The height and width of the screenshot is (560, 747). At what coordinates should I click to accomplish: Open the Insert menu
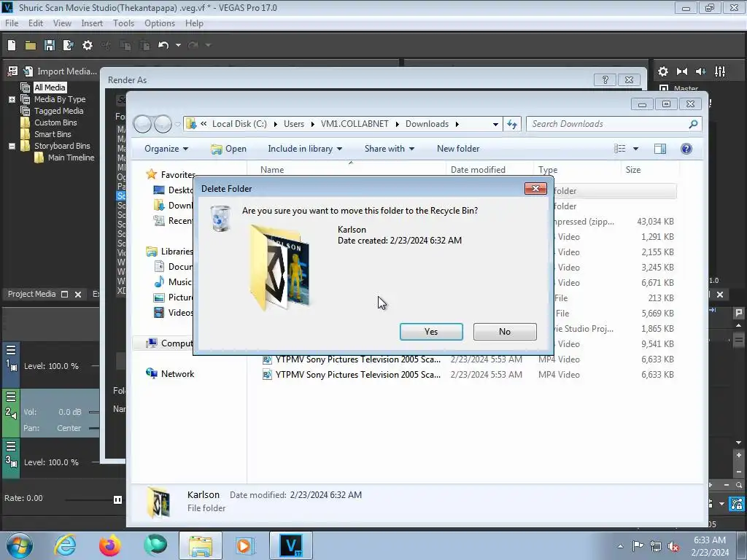click(x=92, y=23)
